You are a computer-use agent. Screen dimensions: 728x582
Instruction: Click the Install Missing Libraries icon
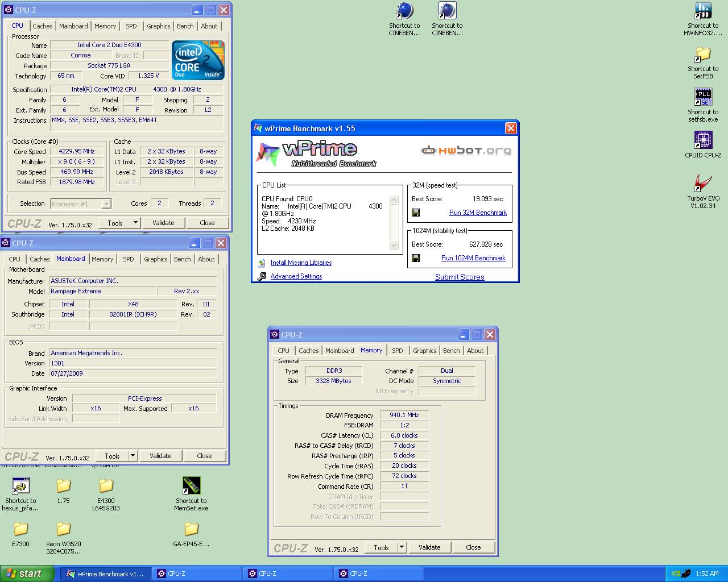tap(262, 263)
